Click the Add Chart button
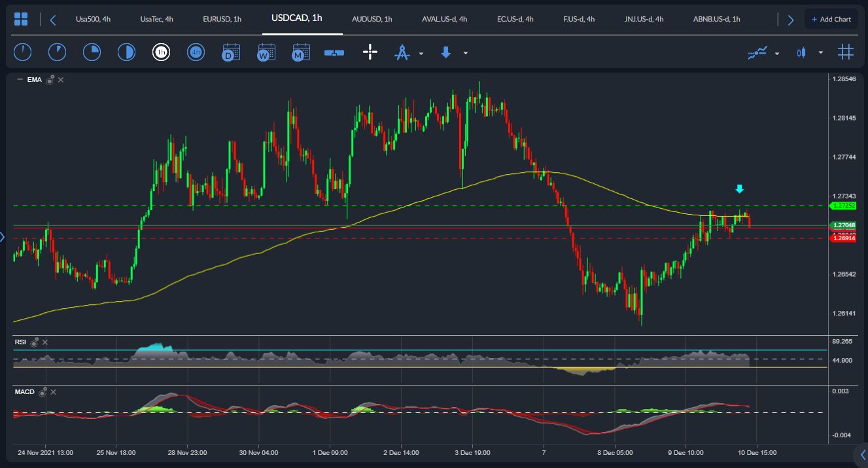The height and width of the screenshot is (468, 868). 831,19
